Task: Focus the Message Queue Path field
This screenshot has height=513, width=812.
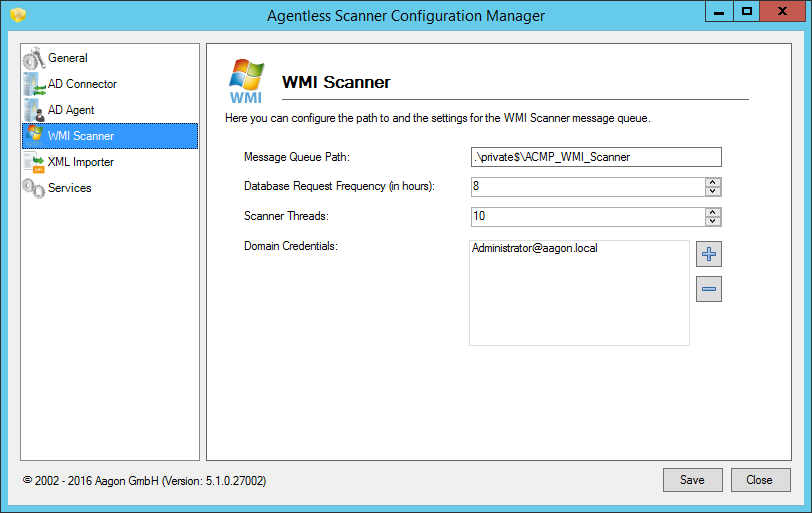Action: pos(596,157)
